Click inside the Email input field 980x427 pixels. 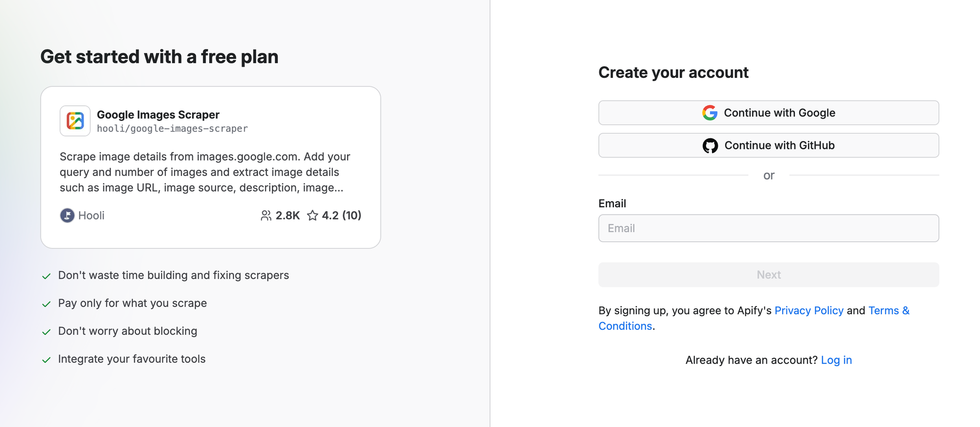pyautogui.click(x=768, y=228)
